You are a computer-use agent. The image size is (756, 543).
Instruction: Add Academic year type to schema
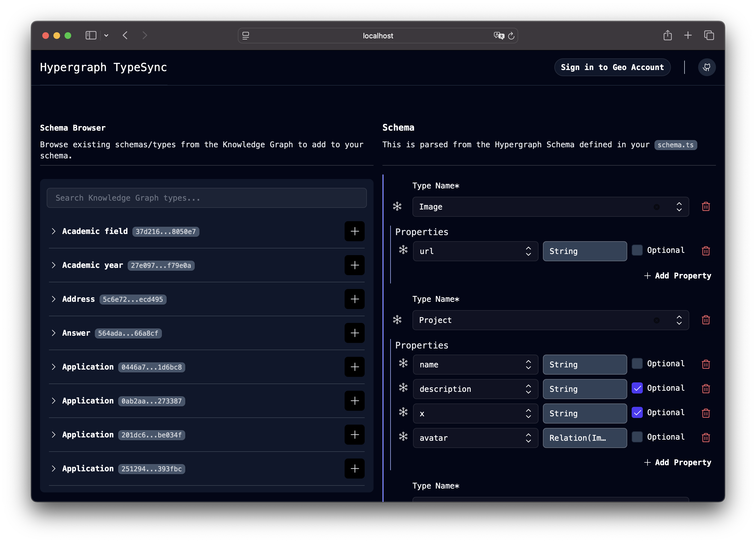coord(354,265)
